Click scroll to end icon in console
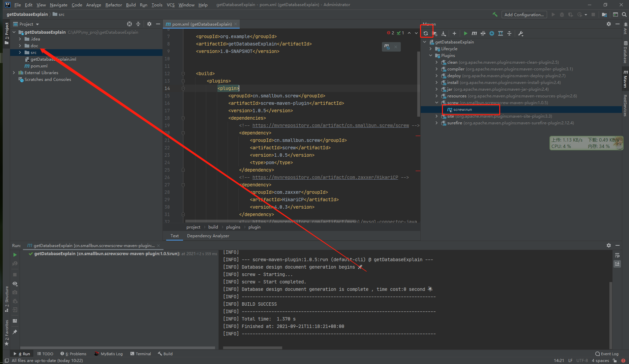 (x=617, y=264)
